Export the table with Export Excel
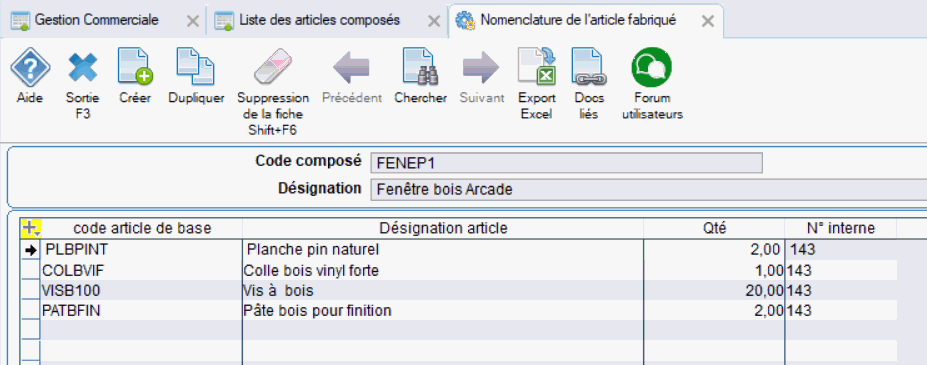The image size is (927, 365). pyautogui.click(x=537, y=66)
